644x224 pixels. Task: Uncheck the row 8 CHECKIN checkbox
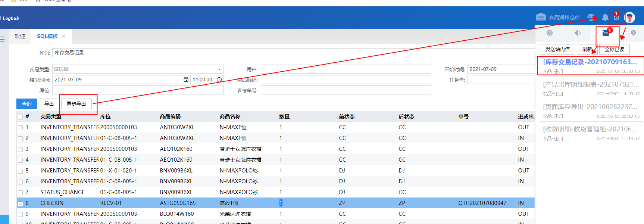[x=21, y=203]
